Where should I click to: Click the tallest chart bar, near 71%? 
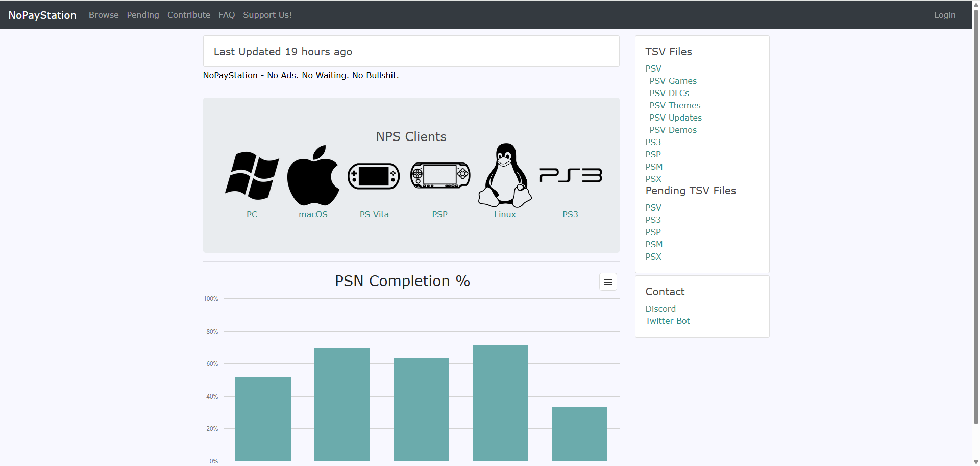500,403
